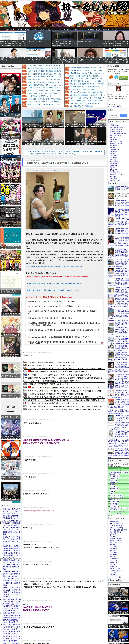Open the Amazon label under Sponsored Links
The image size is (129, 644).
pos(5,71)
